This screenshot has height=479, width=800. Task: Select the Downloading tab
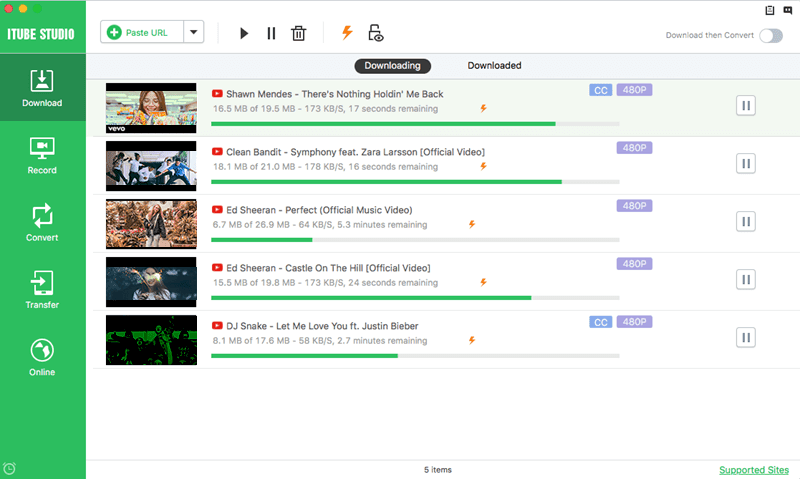pos(392,66)
